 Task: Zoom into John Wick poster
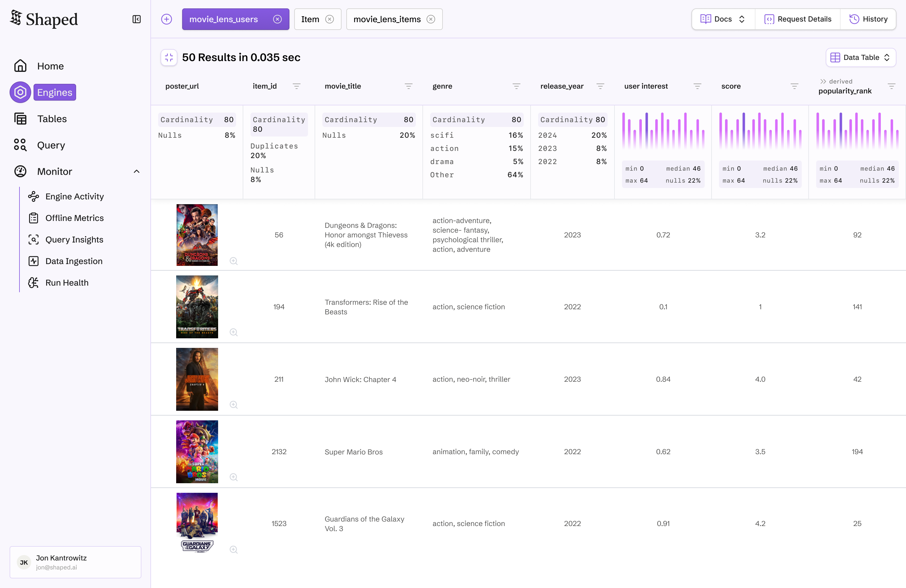(x=234, y=405)
